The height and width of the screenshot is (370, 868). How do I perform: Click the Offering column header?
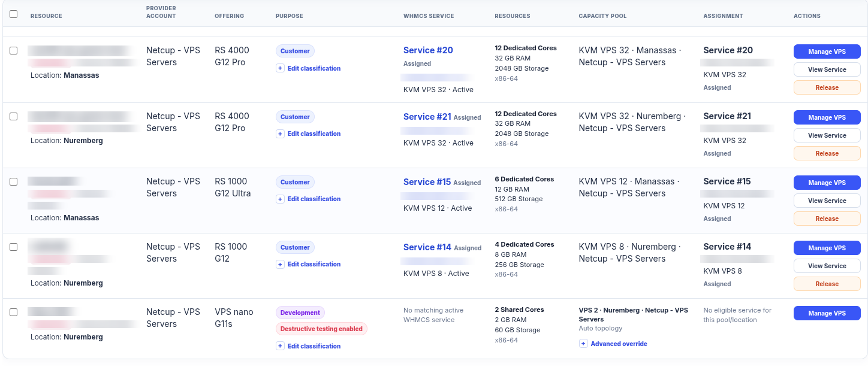(229, 16)
